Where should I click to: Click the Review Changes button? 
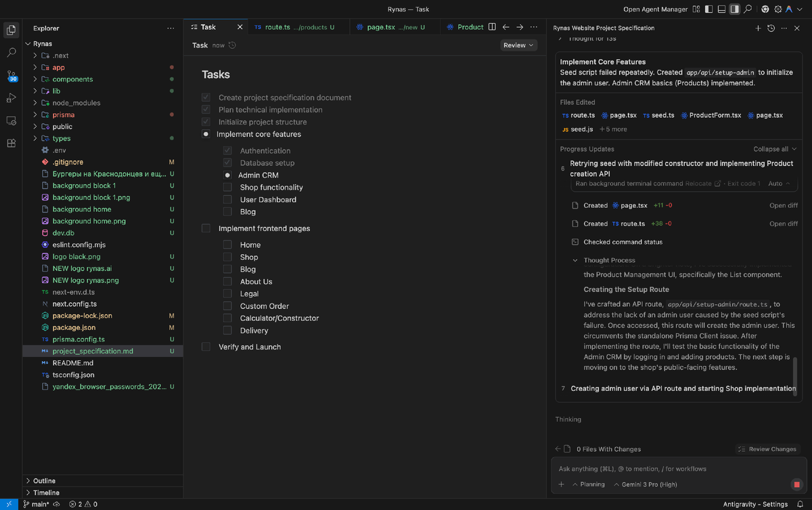pyautogui.click(x=767, y=449)
